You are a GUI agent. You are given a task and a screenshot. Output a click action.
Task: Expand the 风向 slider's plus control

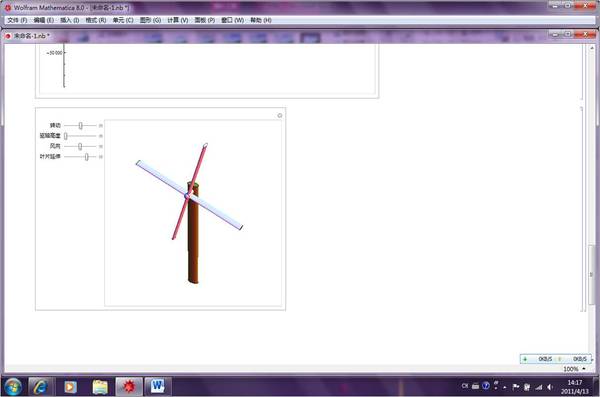point(101,146)
